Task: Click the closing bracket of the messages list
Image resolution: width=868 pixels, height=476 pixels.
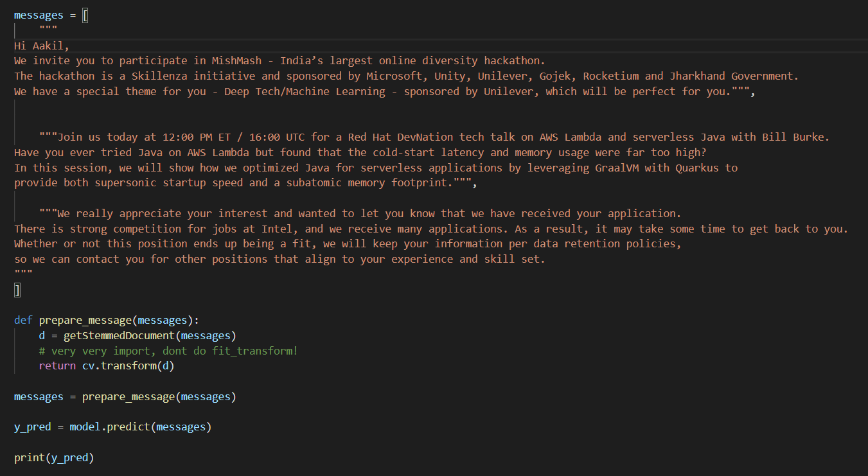Action: click(x=17, y=290)
